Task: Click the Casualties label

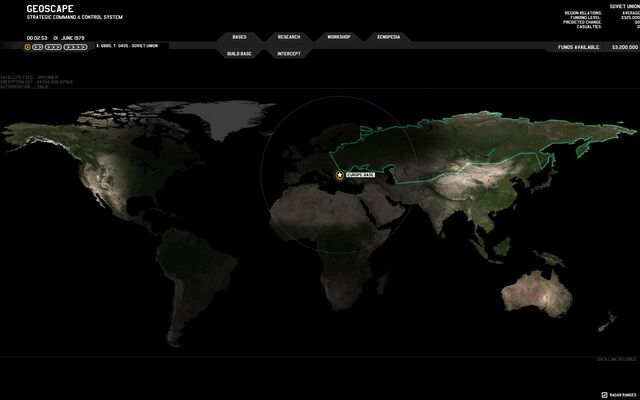Action: [x=589, y=27]
